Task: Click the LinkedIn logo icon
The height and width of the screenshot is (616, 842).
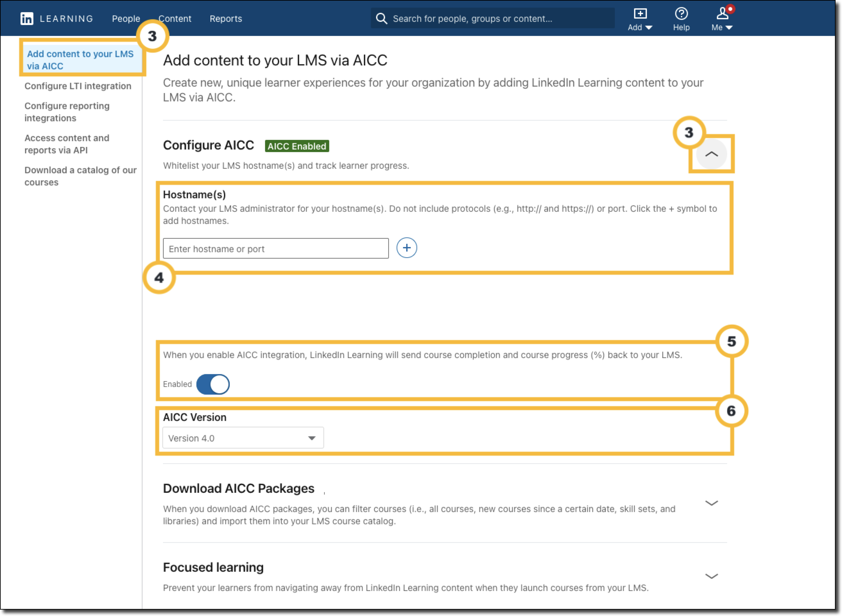Action: (x=27, y=19)
